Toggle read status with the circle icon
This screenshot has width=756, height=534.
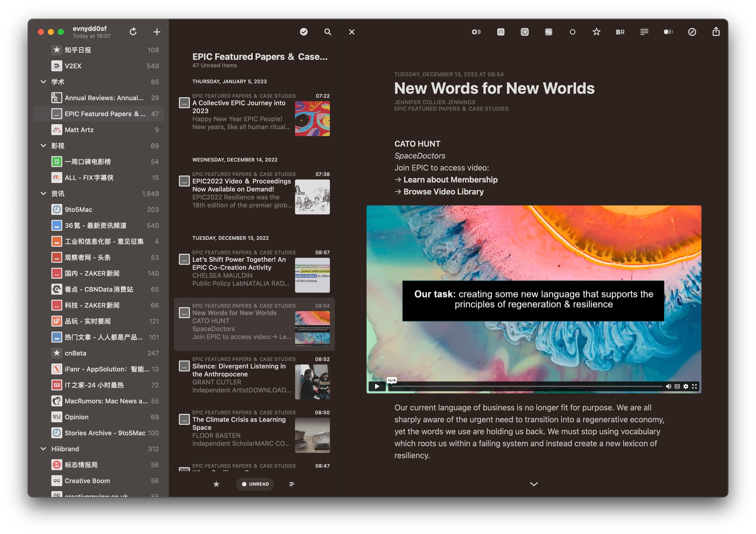[x=572, y=32]
